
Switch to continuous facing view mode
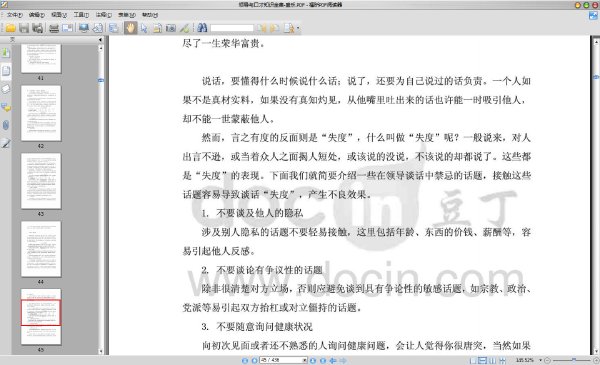pyautogui.click(x=502, y=360)
